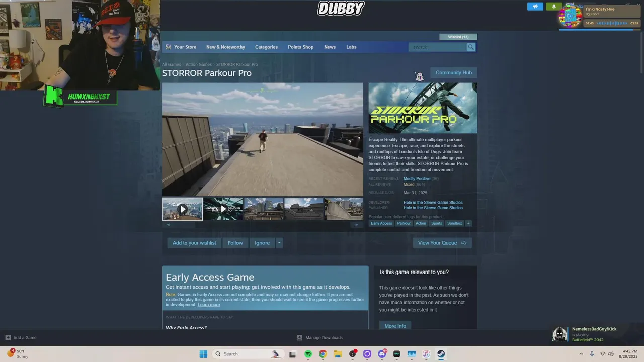
Task: Select the first video trailer thumbnail
Action: pyautogui.click(x=182, y=209)
